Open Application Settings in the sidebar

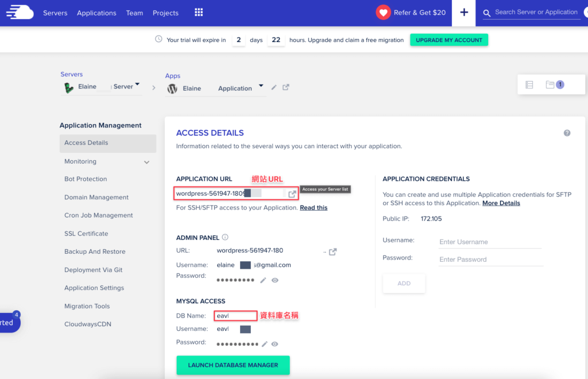[x=94, y=288]
